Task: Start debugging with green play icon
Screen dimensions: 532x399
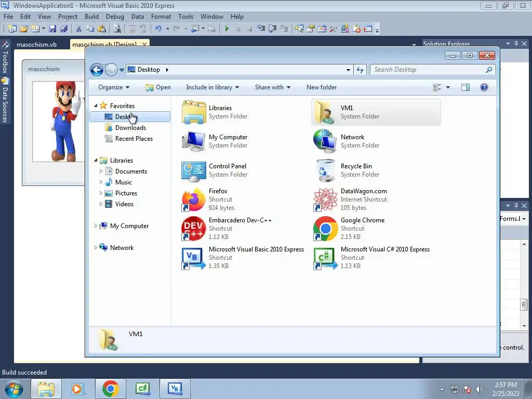Action: (x=227, y=29)
